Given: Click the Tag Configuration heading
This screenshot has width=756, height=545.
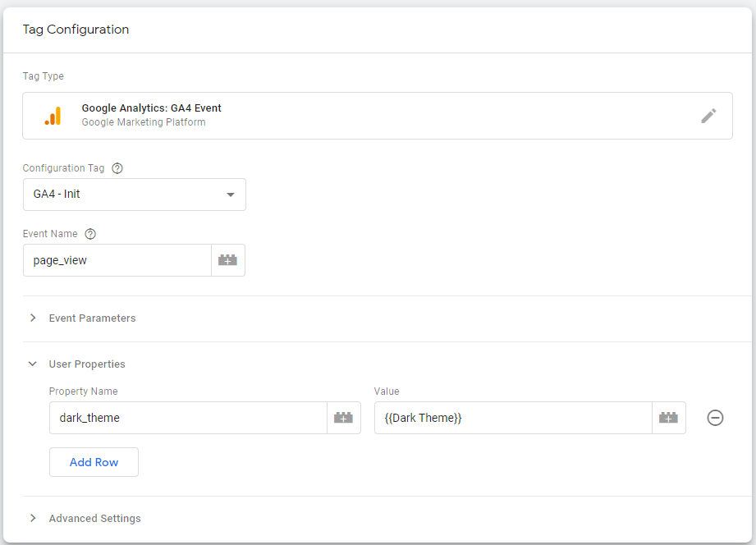Looking at the screenshot, I should pyautogui.click(x=76, y=30).
